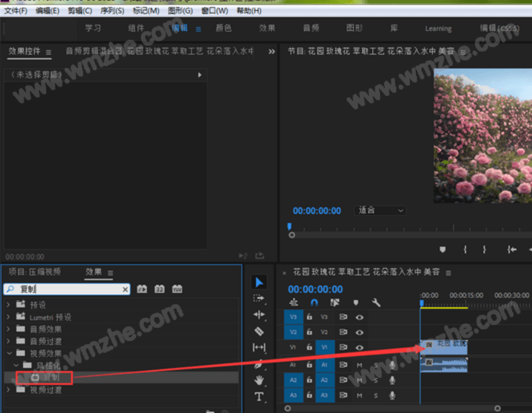This screenshot has width=532, height=413.
Task: Open timeline wrench display settings
Action: tap(376, 302)
